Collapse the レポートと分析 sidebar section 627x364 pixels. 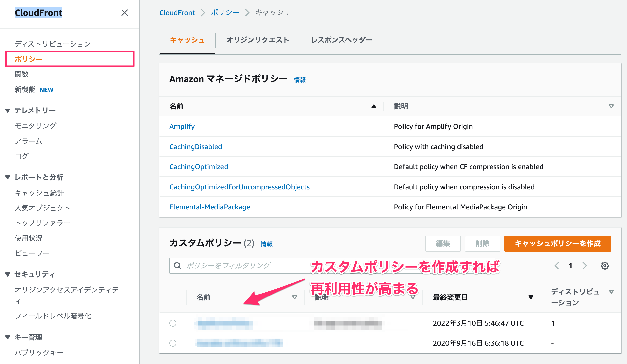tap(8, 177)
